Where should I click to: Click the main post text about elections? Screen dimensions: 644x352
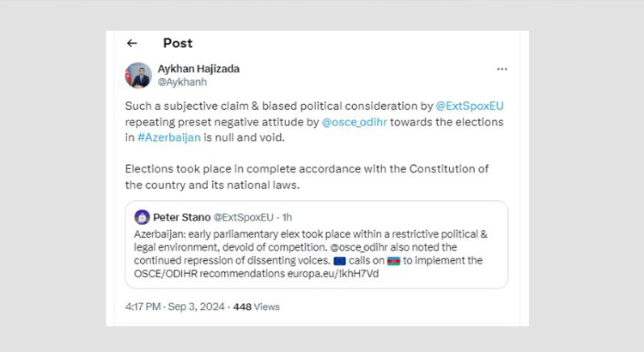coord(314,145)
